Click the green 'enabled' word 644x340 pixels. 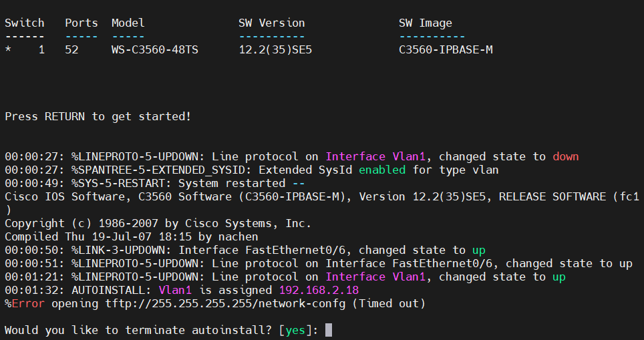382,170
